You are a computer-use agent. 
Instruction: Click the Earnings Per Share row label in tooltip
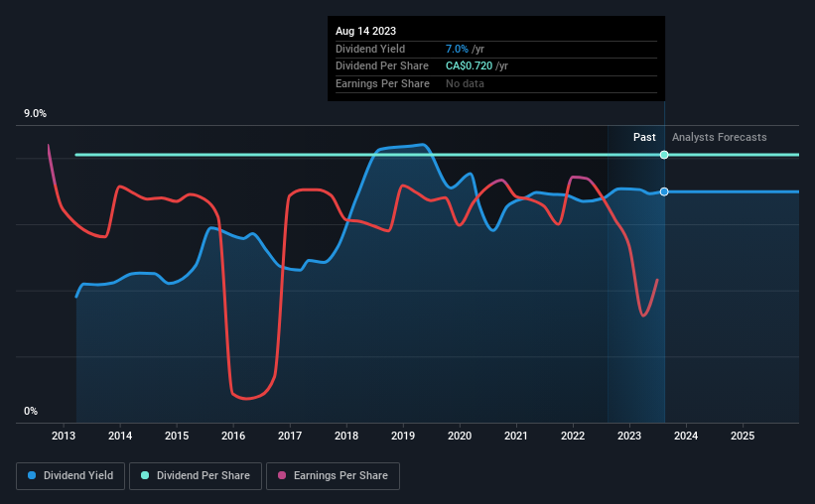[x=382, y=83]
